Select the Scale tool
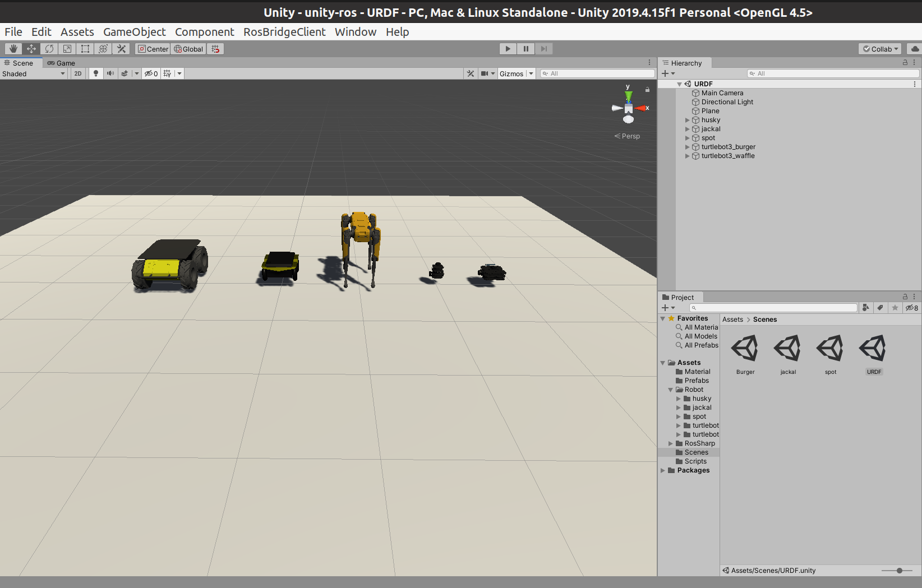This screenshot has height=588, width=922. click(x=67, y=49)
